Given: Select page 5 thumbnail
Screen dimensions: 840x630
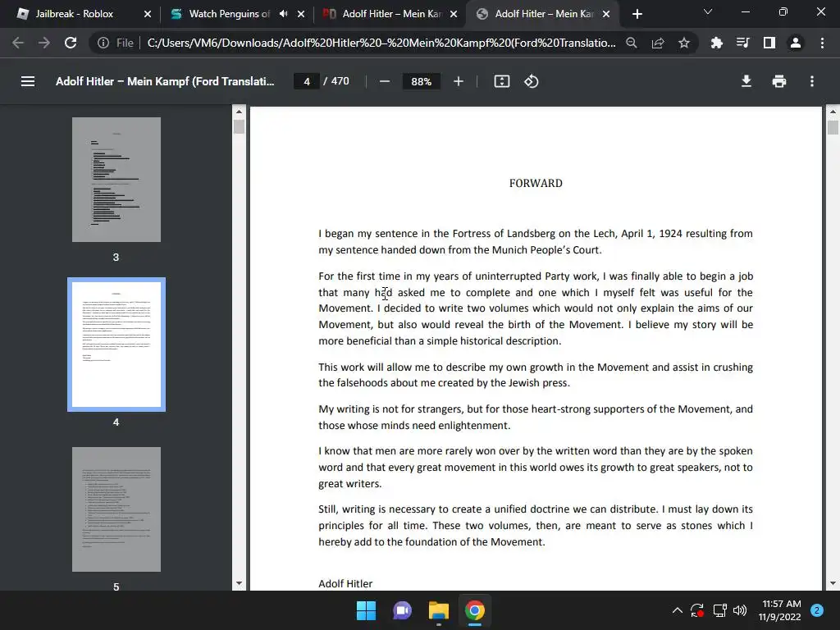Looking at the screenshot, I should tap(116, 509).
